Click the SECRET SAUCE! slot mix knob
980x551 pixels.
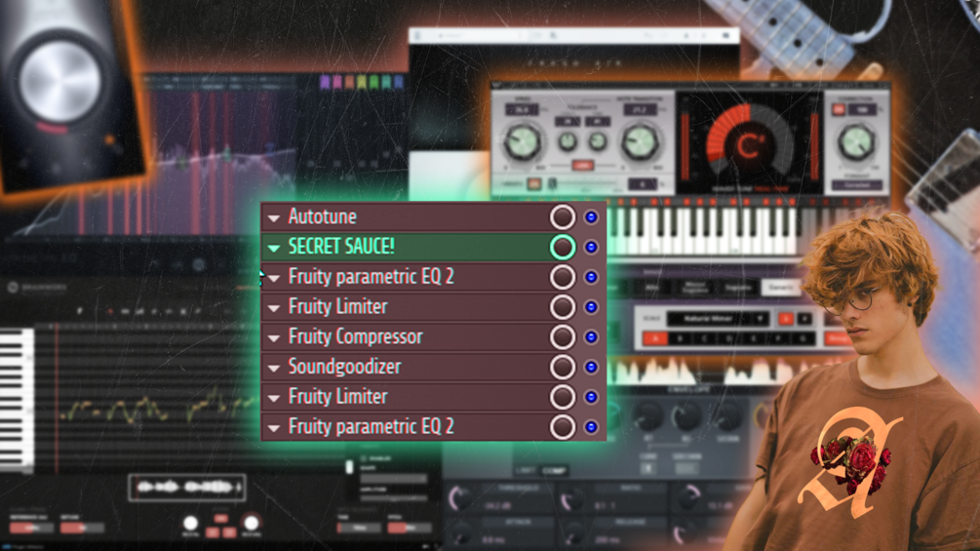[x=563, y=247]
